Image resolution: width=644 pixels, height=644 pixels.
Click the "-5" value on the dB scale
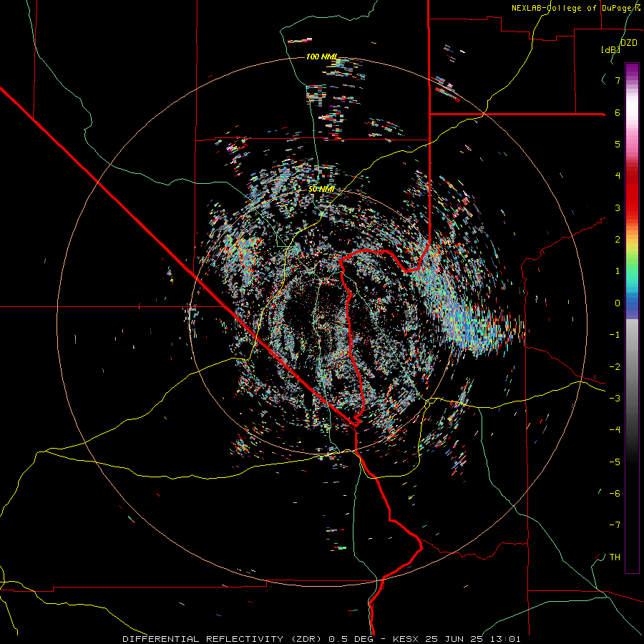615,462
